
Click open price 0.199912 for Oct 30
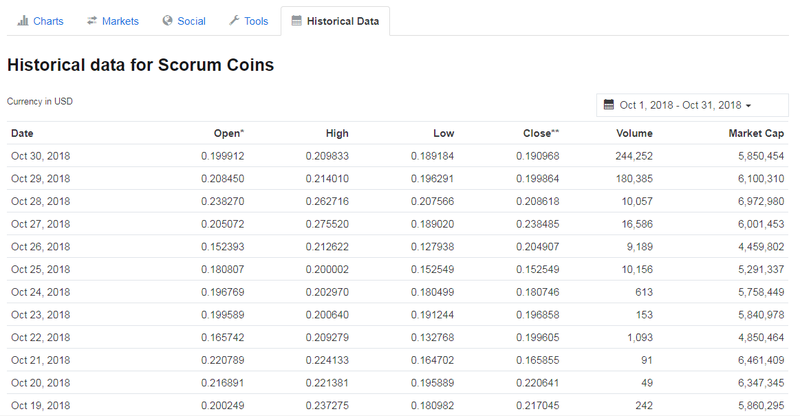[222, 156]
